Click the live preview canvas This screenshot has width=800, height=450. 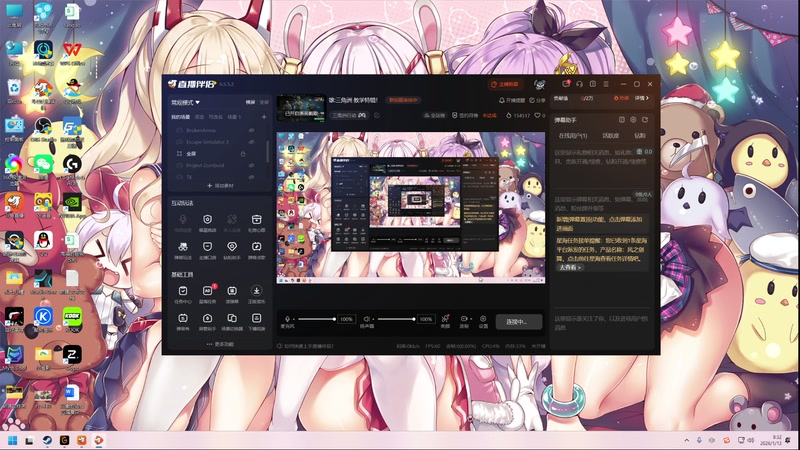click(x=411, y=207)
